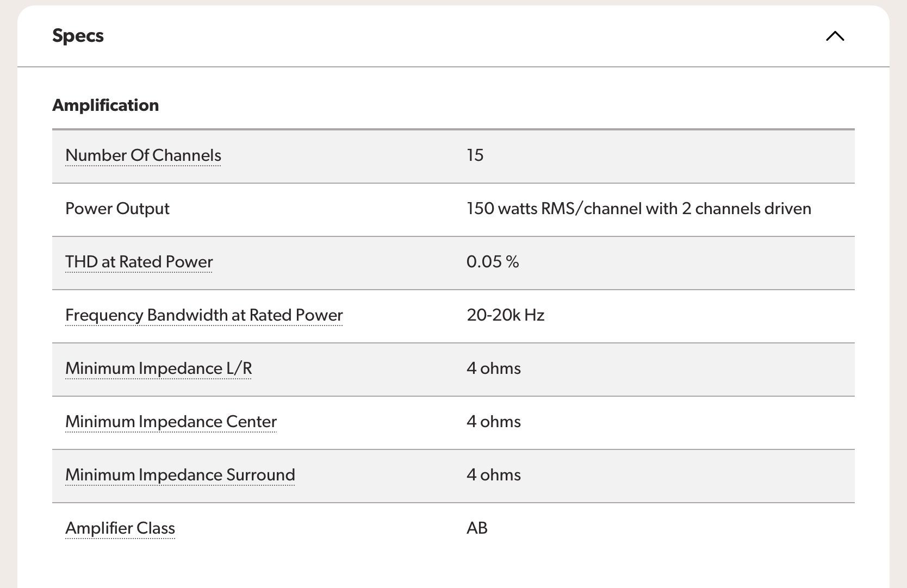Click the 0.05 % THD value
The height and width of the screenshot is (588, 907).
(493, 262)
